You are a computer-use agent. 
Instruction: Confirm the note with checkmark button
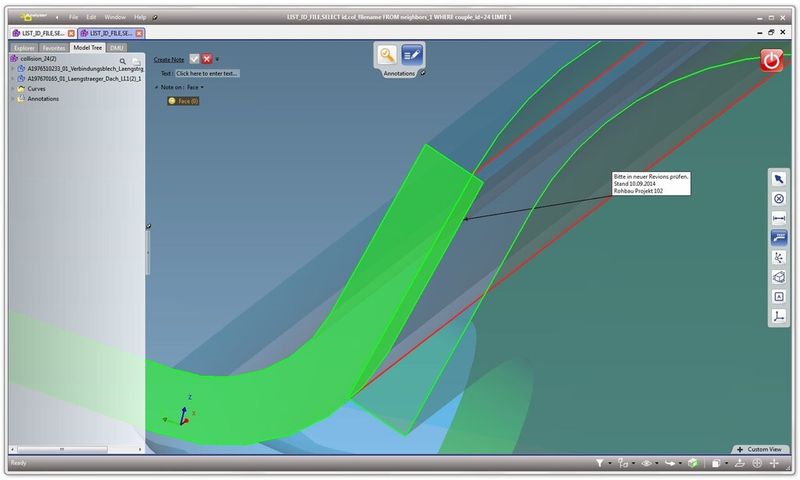pos(194,59)
